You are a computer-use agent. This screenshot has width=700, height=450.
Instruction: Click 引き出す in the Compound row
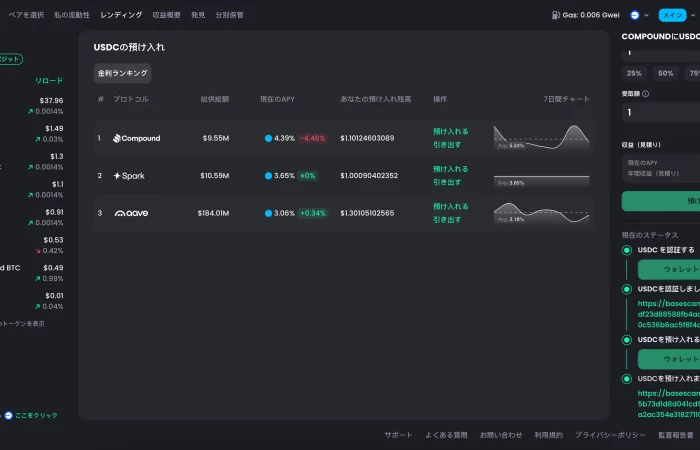(447, 145)
